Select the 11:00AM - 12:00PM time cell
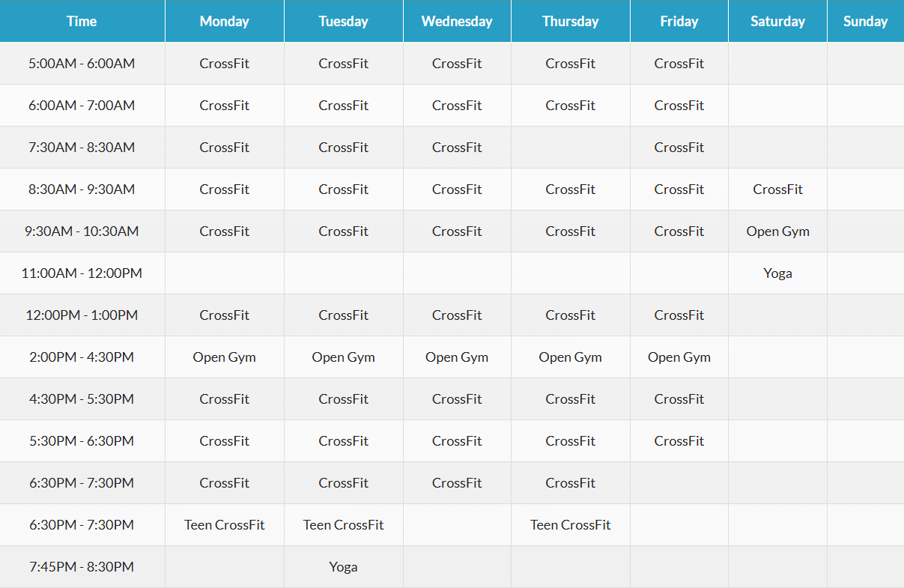904x588 pixels. coord(82,273)
